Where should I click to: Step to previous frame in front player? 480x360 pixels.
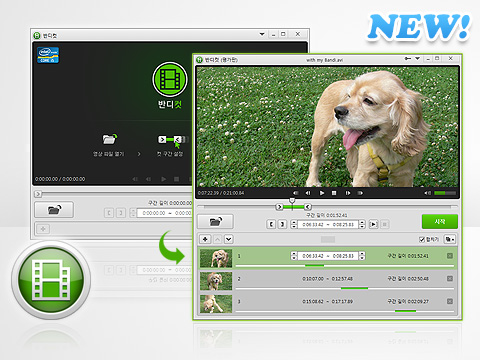pos(308,193)
